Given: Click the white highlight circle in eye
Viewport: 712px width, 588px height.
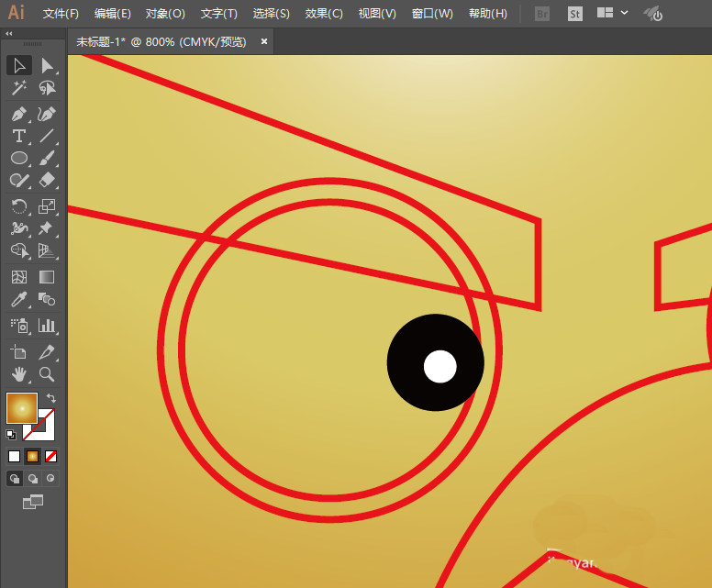Looking at the screenshot, I should (x=440, y=366).
